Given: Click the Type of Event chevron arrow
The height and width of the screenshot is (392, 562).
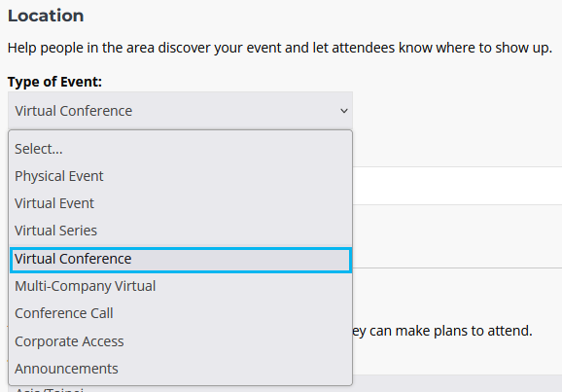Looking at the screenshot, I should tap(344, 111).
